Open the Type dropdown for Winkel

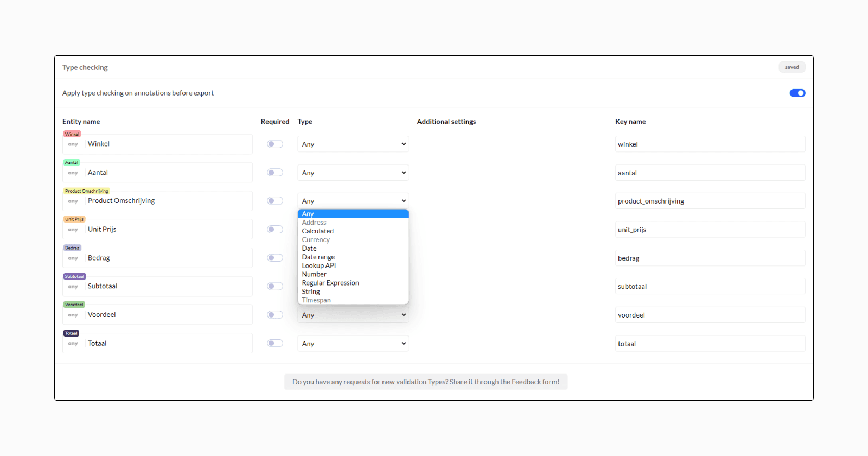[x=353, y=144]
